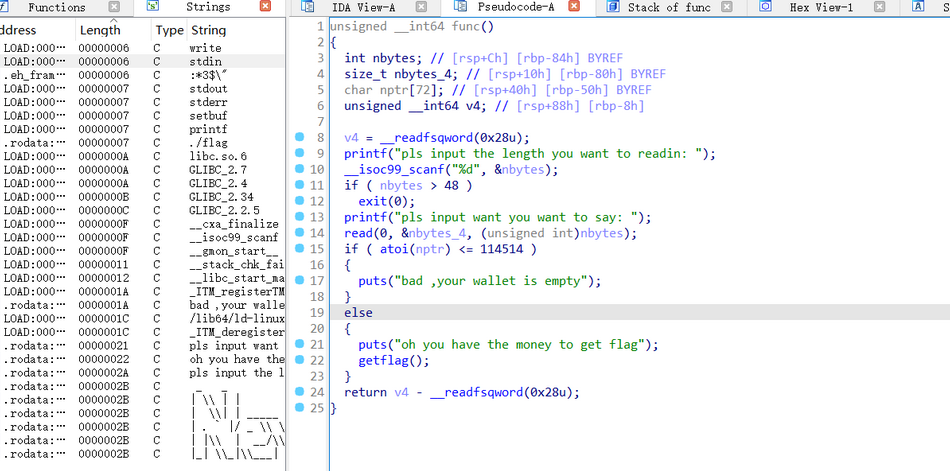This screenshot has height=471, width=950.
Task: Close the IDA View-A tab
Action: click(421, 7)
